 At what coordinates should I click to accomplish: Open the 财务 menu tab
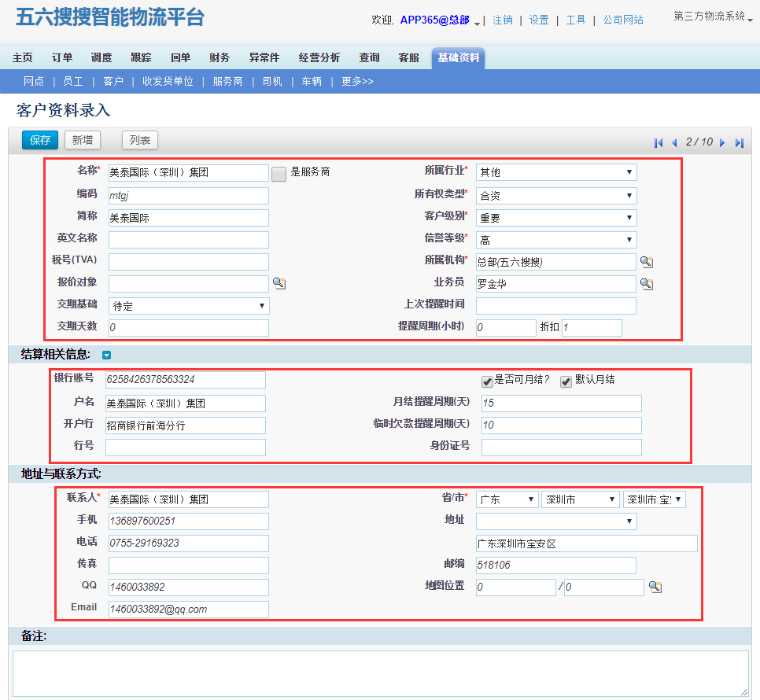tap(220, 57)
